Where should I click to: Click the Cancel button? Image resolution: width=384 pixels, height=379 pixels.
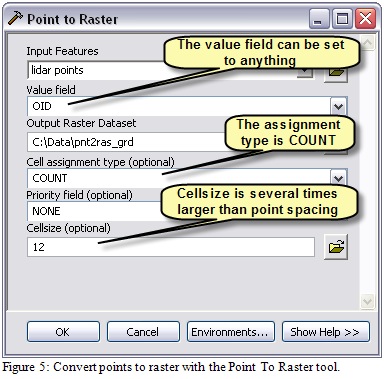tap(143, 332)
